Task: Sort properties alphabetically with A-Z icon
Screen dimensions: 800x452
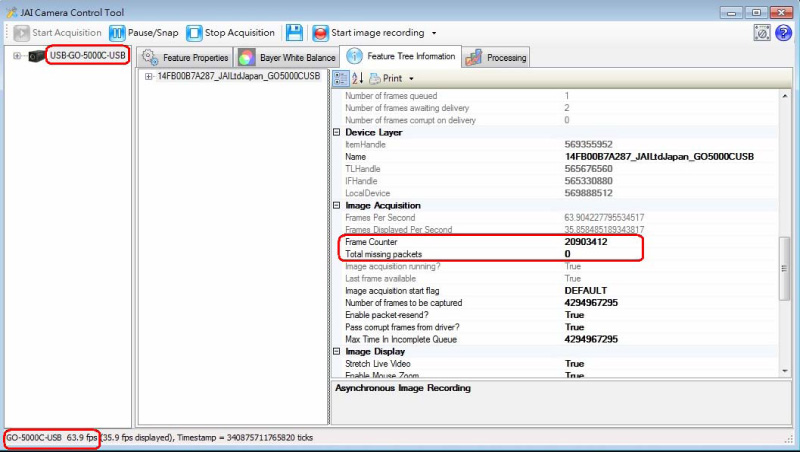Action: 356,78
